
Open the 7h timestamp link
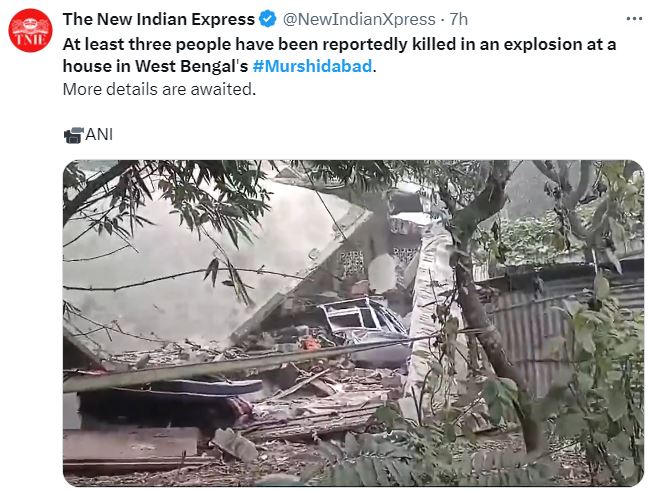point(459,19)
